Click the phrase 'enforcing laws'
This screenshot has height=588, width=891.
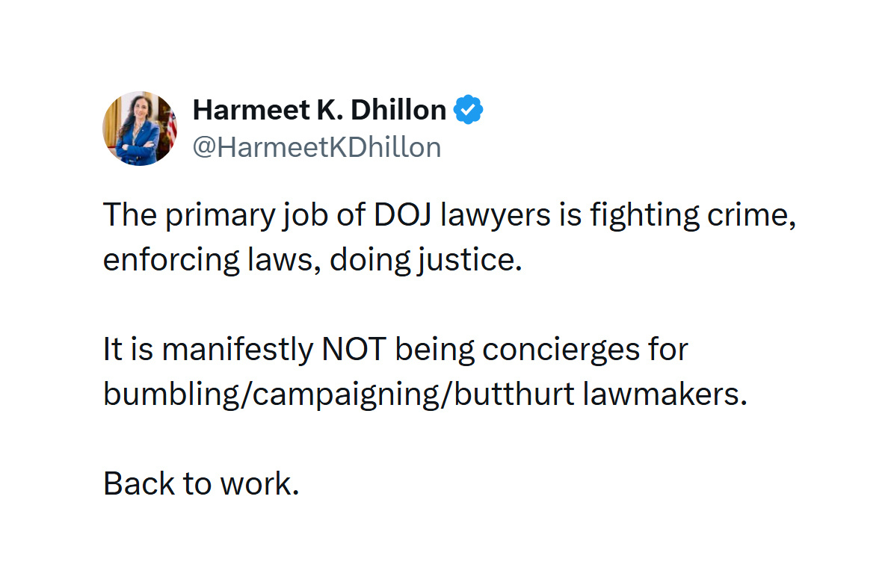pyautogui.click(x=207, y=260)
